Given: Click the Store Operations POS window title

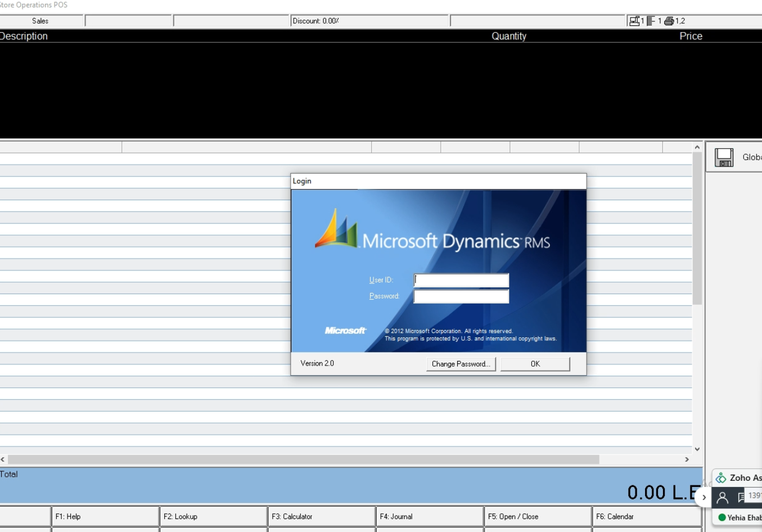Looking at the screenshot, I should (x=34, y=4).
